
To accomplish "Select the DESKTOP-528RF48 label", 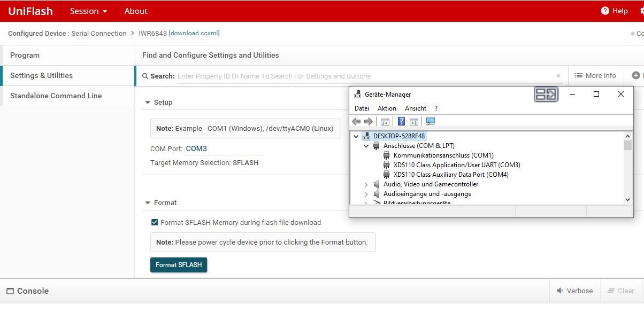I will pos(399,136).
